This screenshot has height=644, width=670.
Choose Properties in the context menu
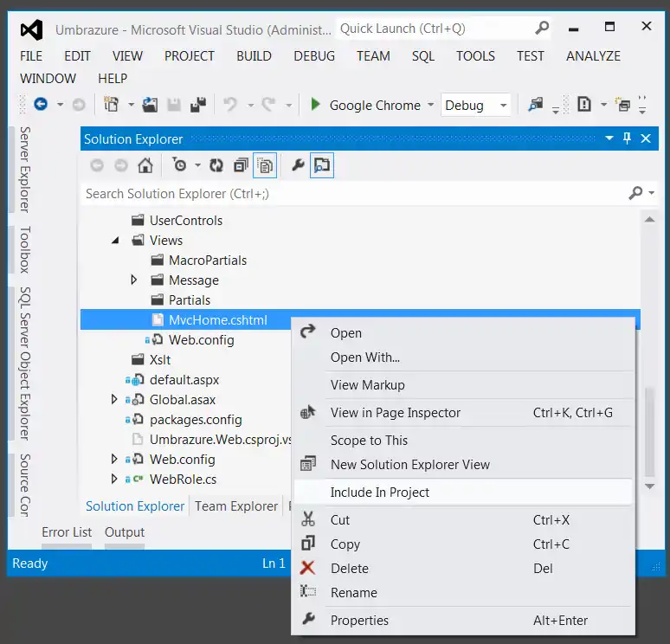click(463, 620)
